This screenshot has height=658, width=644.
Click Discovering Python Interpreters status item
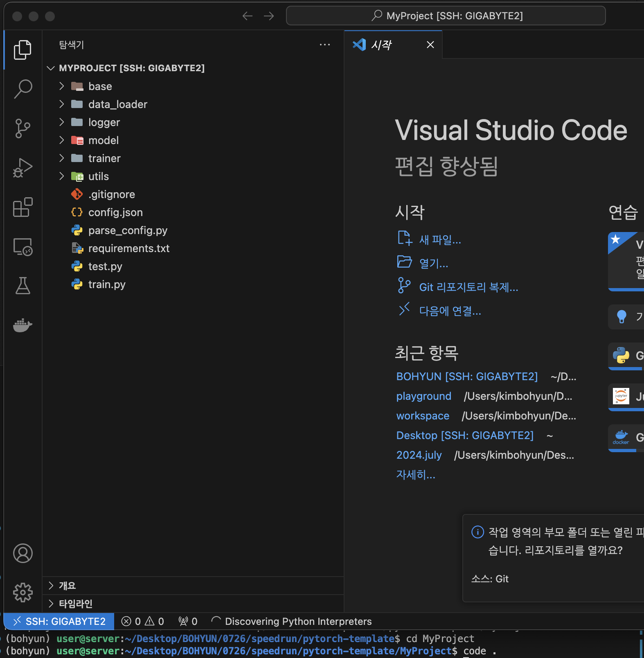291,621
